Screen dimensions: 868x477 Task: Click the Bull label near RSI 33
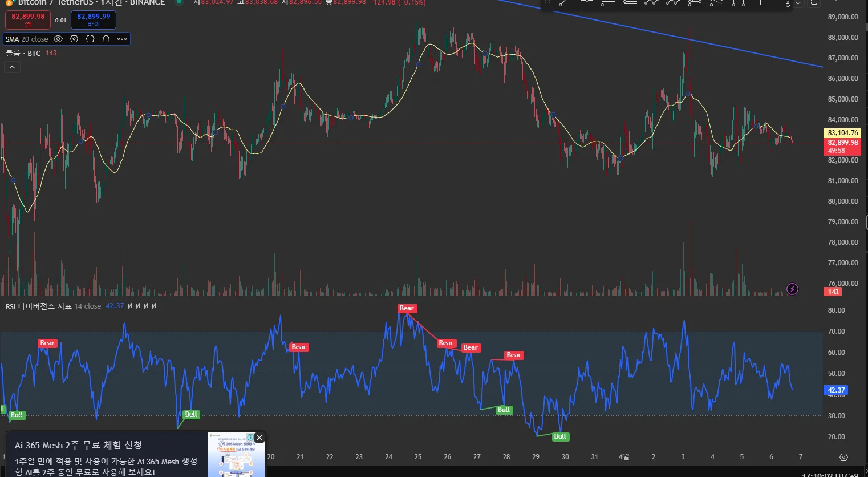tap(504, 410)
